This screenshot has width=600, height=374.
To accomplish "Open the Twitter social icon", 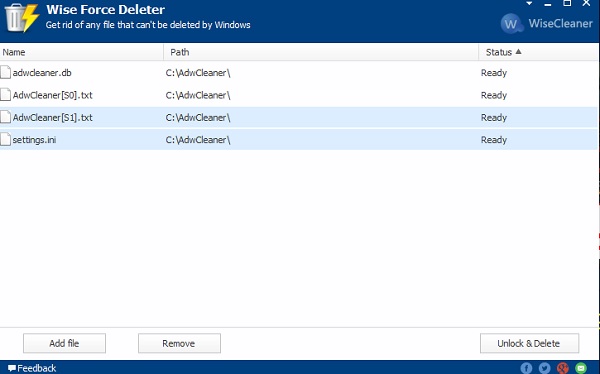I will (545, 368).
